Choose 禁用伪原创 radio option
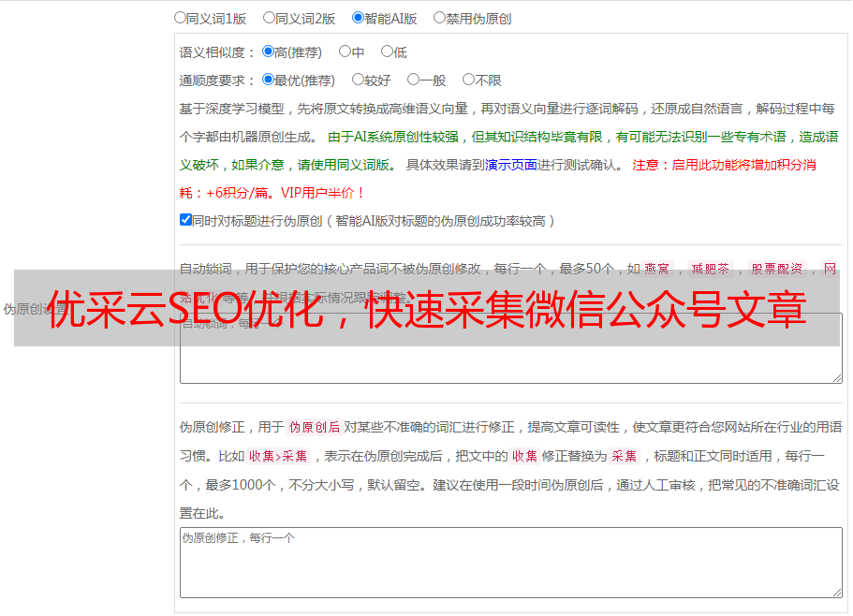 [439, 18]
